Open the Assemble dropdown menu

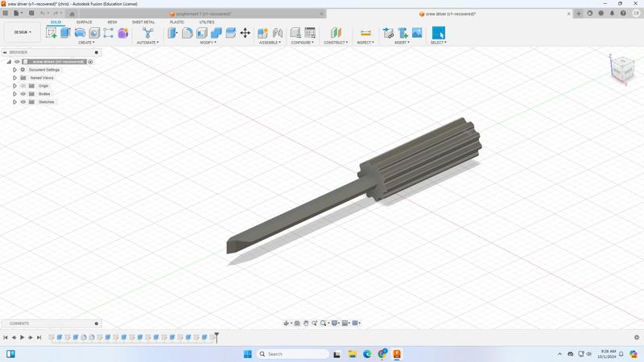pos(270,43)
